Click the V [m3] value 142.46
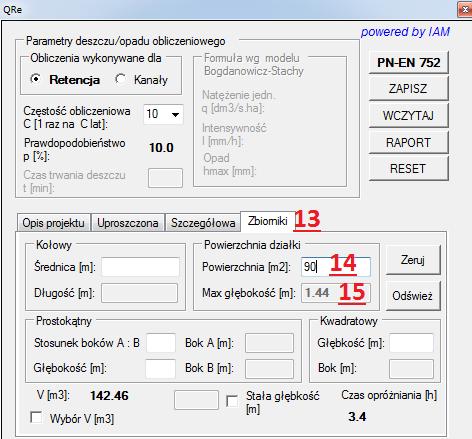This screenshot has height=439, width=472. click(109, 396)
